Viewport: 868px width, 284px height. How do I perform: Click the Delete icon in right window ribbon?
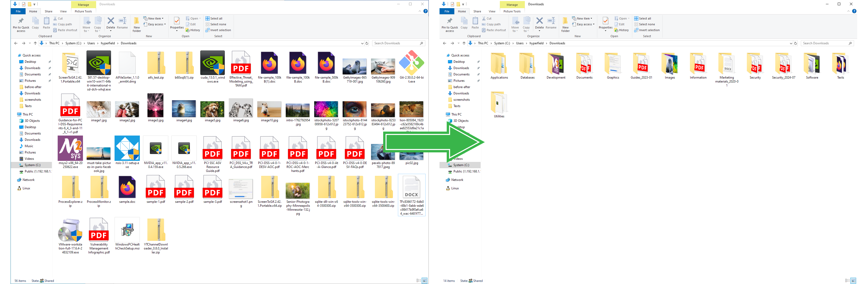[x=539, y=23]
